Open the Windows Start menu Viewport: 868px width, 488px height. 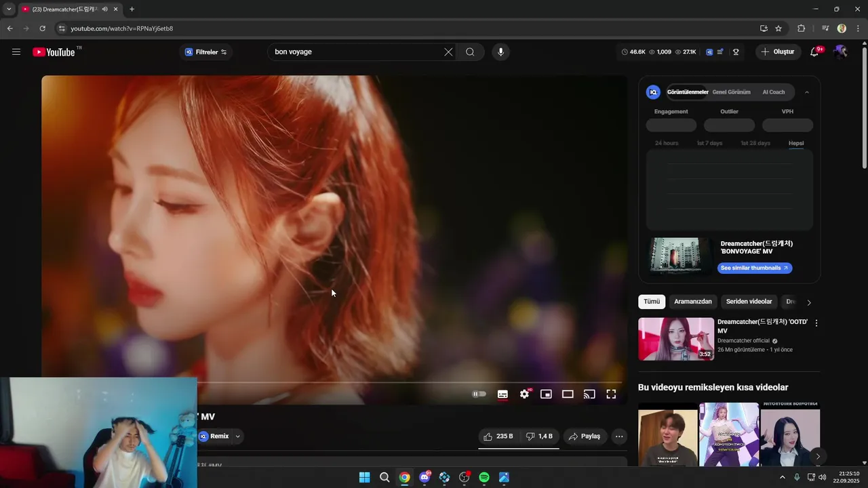coord(364,477)
